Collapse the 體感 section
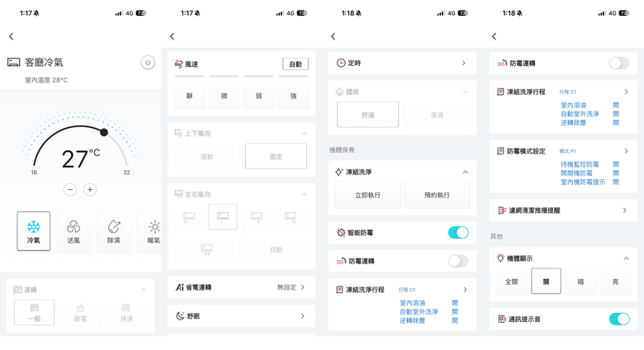The width and height of the screenshot is (644, 350). (x=466, y=92)
